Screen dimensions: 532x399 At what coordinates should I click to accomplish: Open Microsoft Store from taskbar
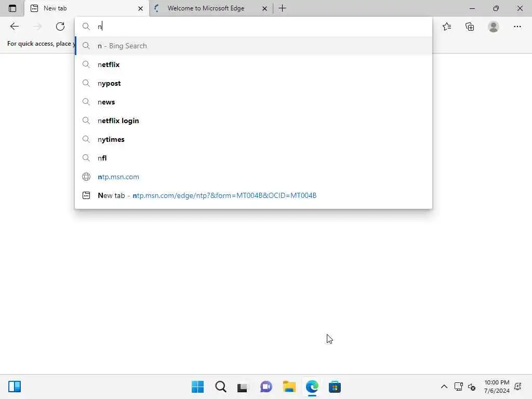[x=335, y=387]
